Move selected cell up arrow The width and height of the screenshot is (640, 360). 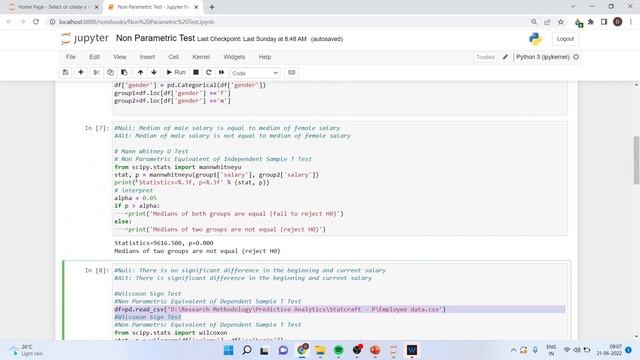click(x=140, y=73)
